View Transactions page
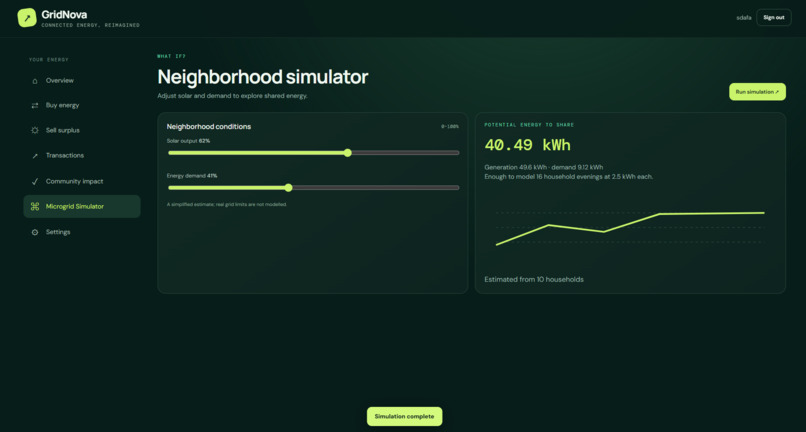The height and width of the screenshot is (432, 806). point(82,155)
